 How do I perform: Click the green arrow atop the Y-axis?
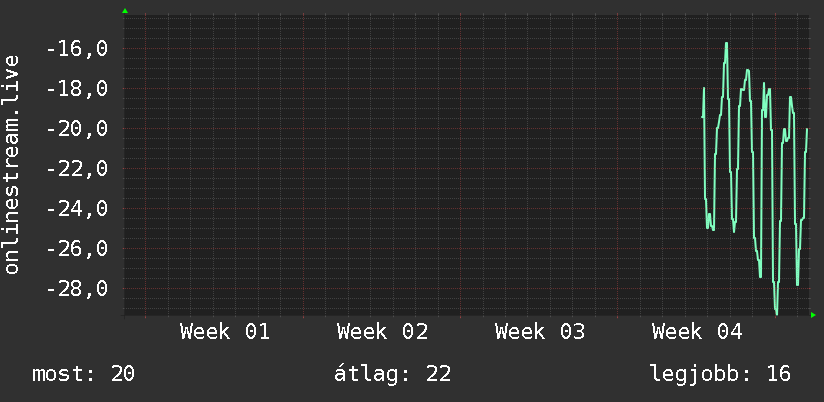[x=124, y=11]
